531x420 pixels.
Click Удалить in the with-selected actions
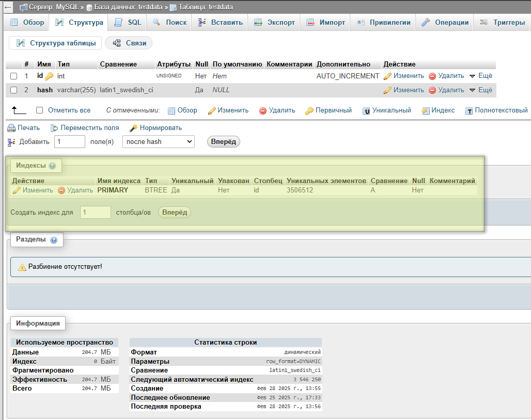(277, 110)
